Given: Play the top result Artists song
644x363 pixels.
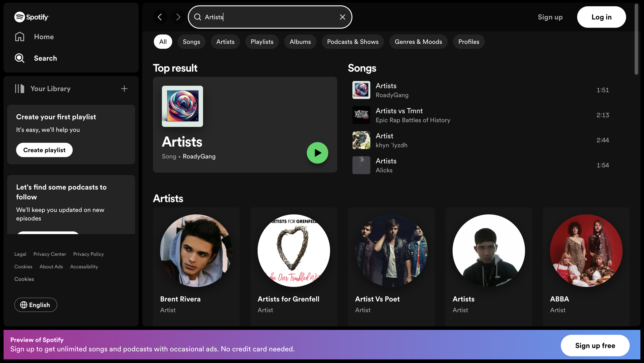Looking at the screenshot, I should pos(317,153).
